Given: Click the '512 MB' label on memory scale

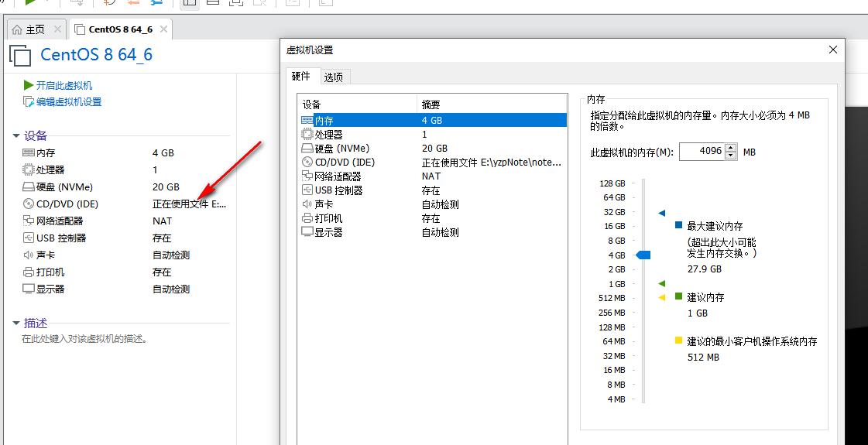Looking at the screenshot, I should click(x=612, y=298).
